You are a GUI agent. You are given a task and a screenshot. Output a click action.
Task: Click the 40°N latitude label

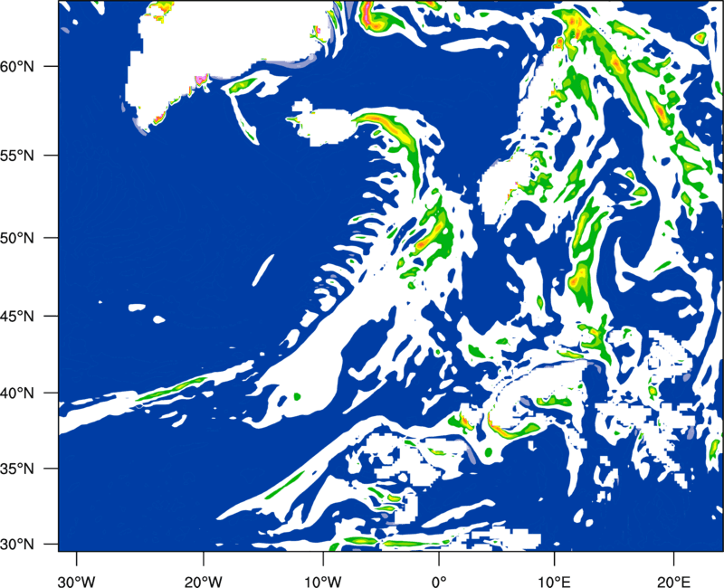click(x=16, y=394)
